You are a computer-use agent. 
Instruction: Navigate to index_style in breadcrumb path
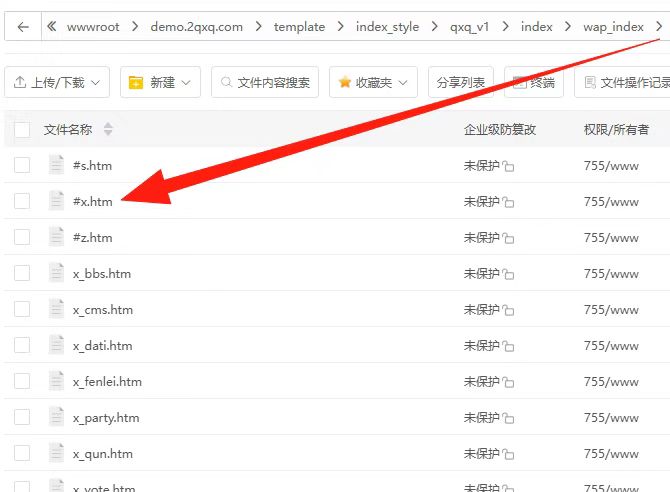tap(387, 27)
